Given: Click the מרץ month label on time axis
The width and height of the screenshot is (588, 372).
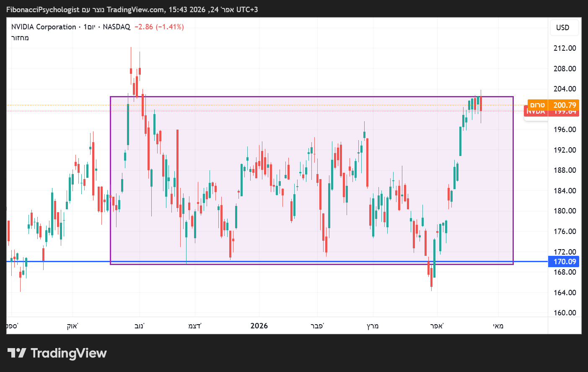Looking at the screenshot, I should [373, 326].
